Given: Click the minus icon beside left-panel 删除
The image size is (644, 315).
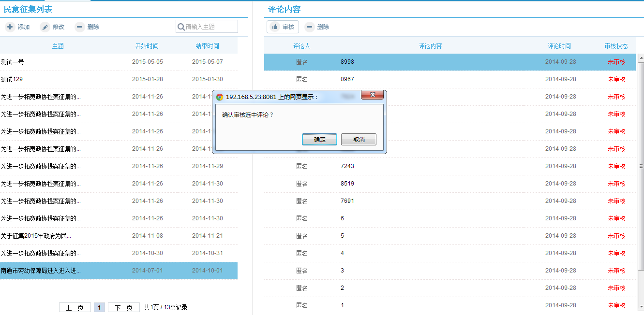Looking at the screenshot, I should (80, 27).
